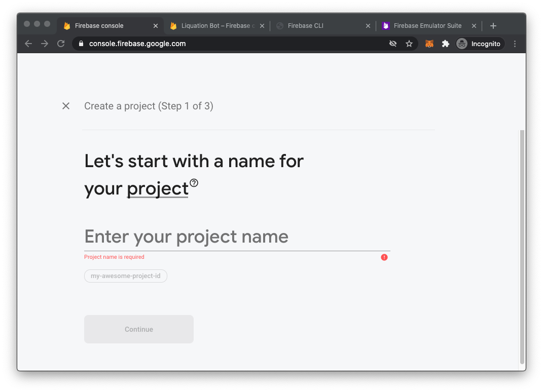Close the Firebase CLI tab

click(368, 26)
